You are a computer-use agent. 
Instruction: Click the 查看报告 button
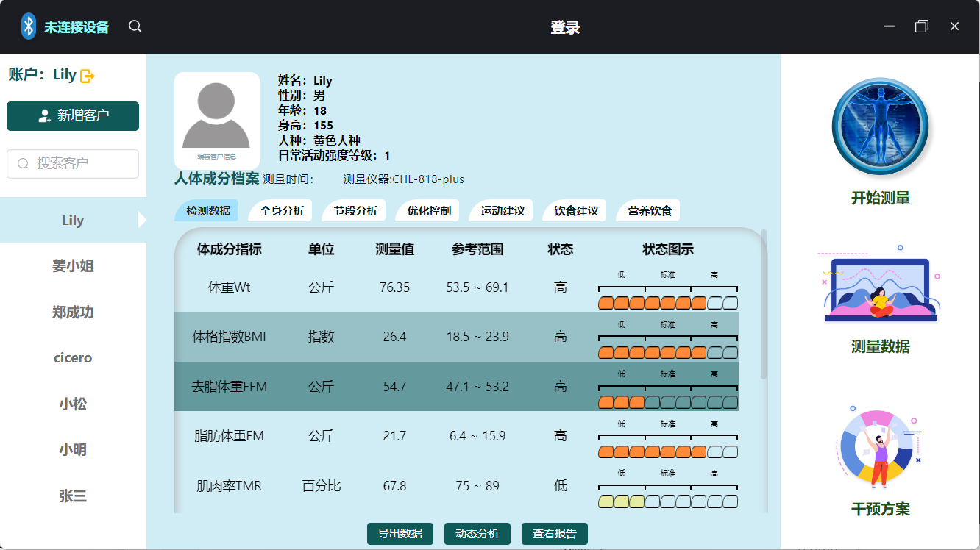coord(555,534)
